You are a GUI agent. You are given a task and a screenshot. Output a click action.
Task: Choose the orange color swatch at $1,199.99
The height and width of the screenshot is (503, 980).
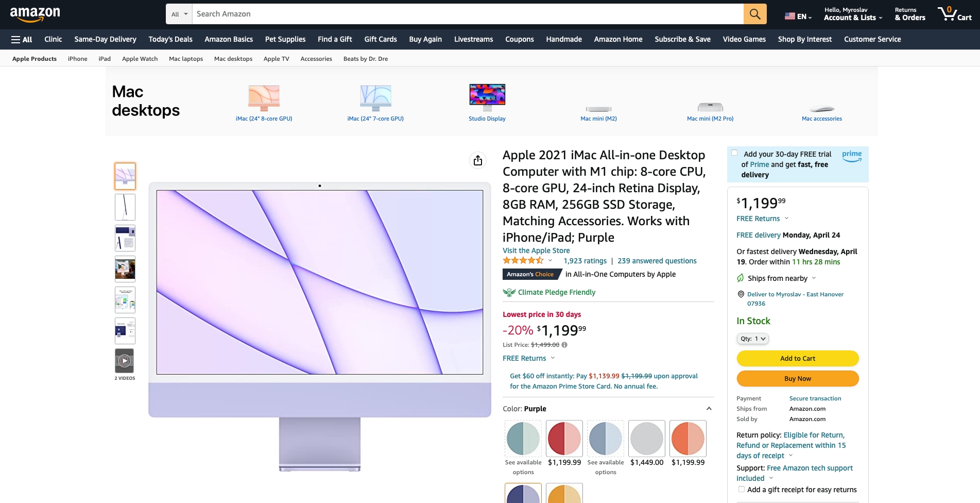coord(688,439)
